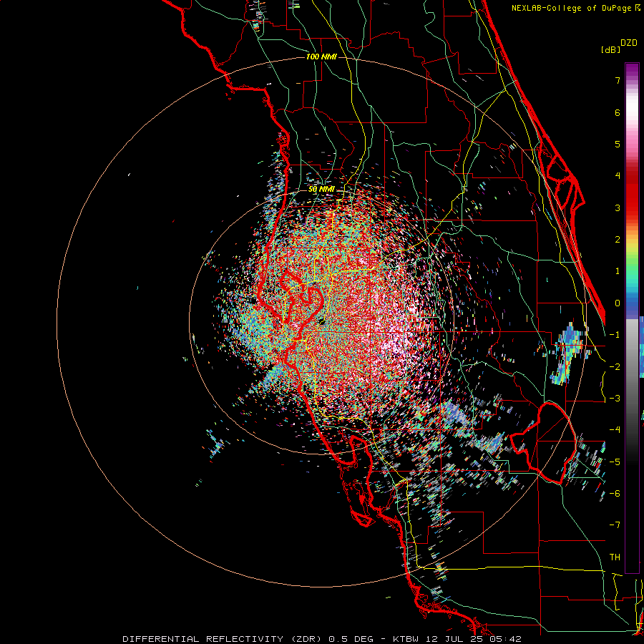Click the DZD legend title
644x644 pixels.
(x=629, y=43)
